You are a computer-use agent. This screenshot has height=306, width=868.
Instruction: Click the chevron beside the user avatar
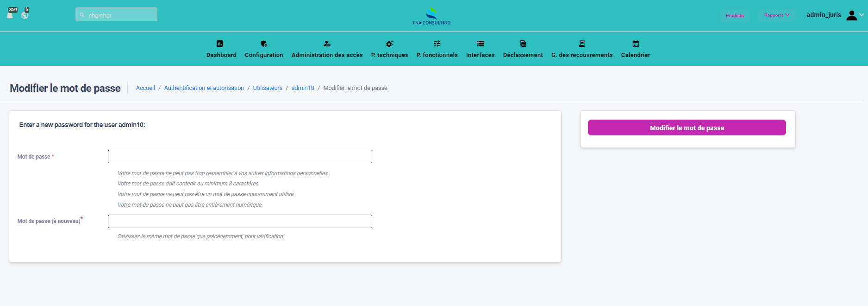[x=862, y=15]
